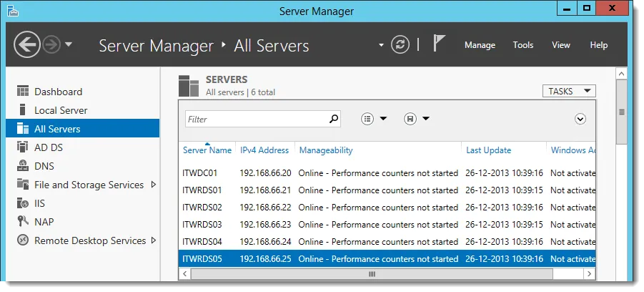This screenshot has width=644, height=292.
Task: Open the View menu
Action: [x=560, y=45]
